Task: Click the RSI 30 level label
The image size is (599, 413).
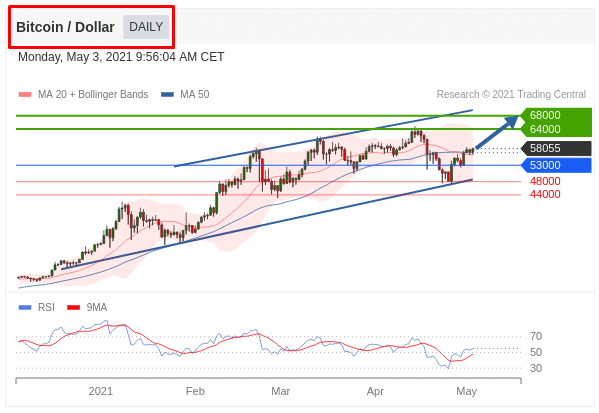Action: pyautogui.click(x=536, y=368)
